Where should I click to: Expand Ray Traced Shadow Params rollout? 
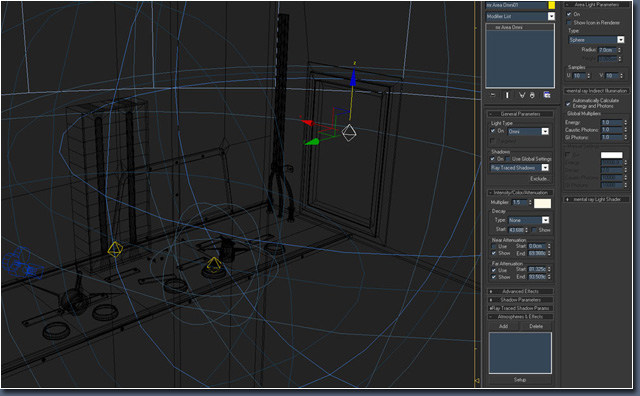[x=520, y=308]
